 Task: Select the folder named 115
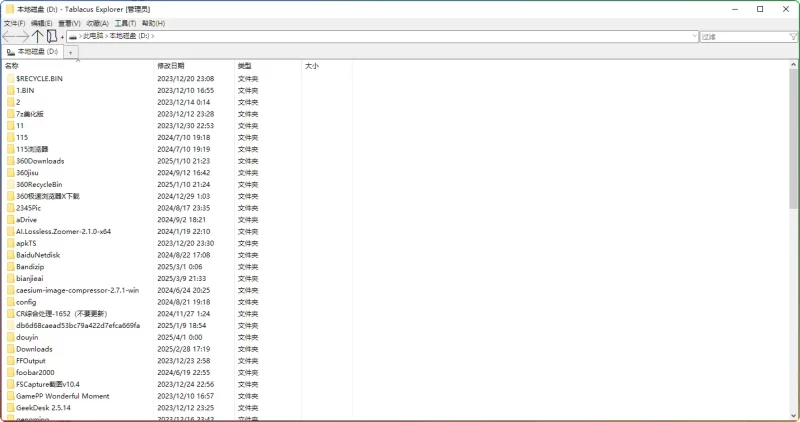[x=22, y=137]
